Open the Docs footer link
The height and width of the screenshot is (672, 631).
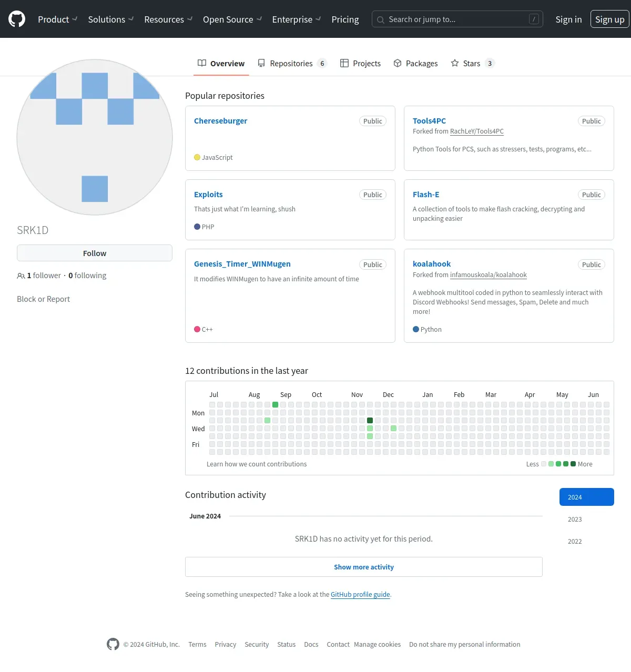[311, 645]
